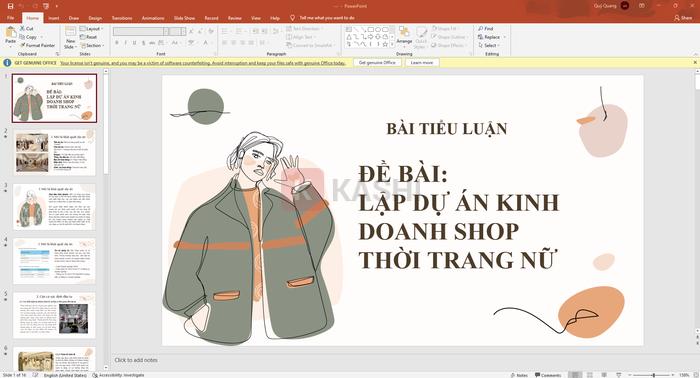Activate the Format Painter tool
The height and width of the screenshot is (378, 700).
(37, 45)
